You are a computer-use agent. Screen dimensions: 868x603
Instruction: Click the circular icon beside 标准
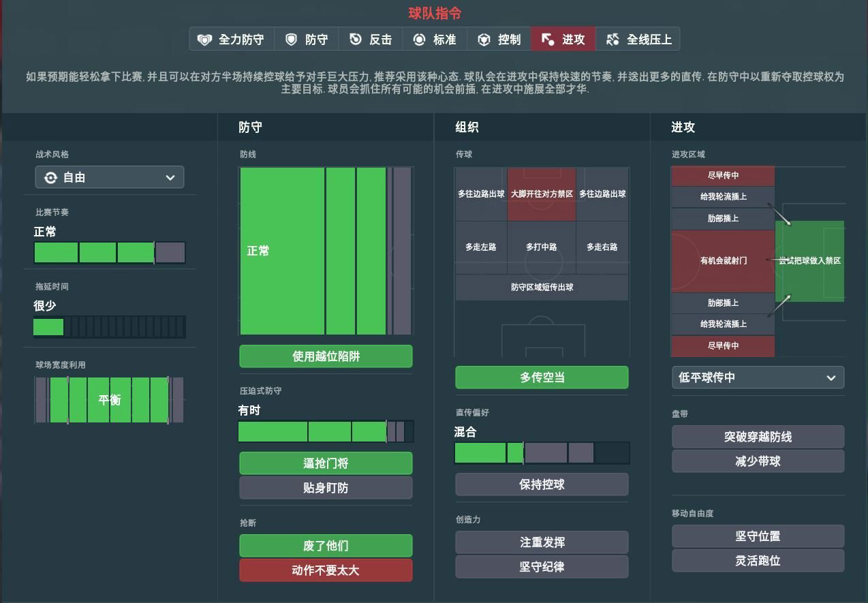(x=420, y=40)
